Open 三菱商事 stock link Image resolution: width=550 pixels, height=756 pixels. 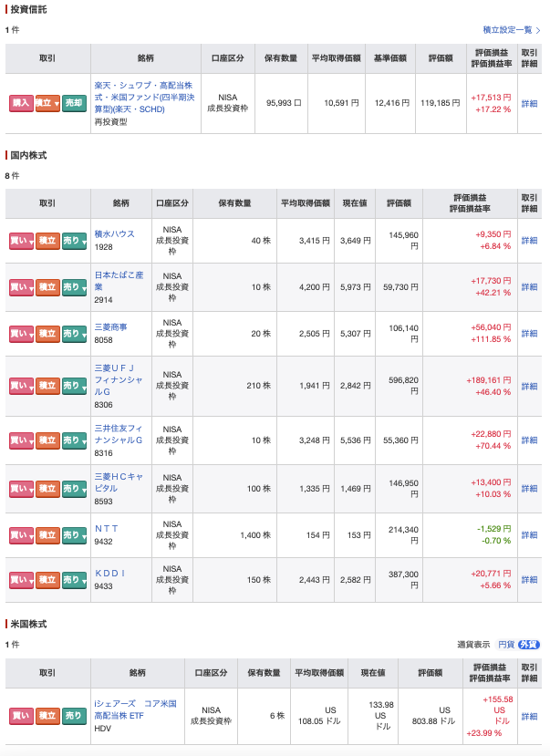click(110, 326)
